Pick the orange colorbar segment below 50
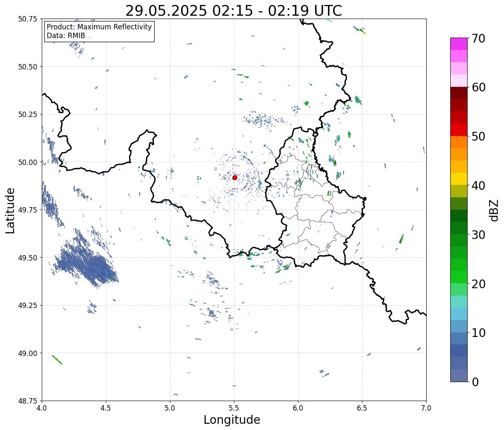Image resolution: width=504 pixels, height=430 pixels. pyautogui.click(x=459, y=142)
